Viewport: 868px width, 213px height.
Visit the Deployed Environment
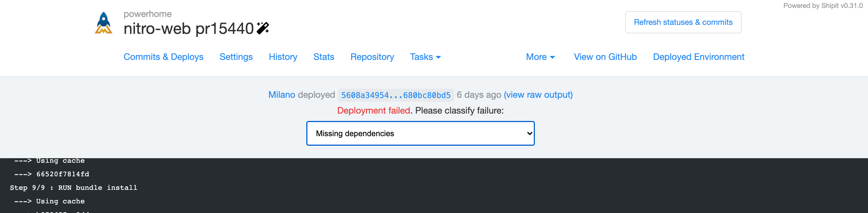click(x=699, y=57)
